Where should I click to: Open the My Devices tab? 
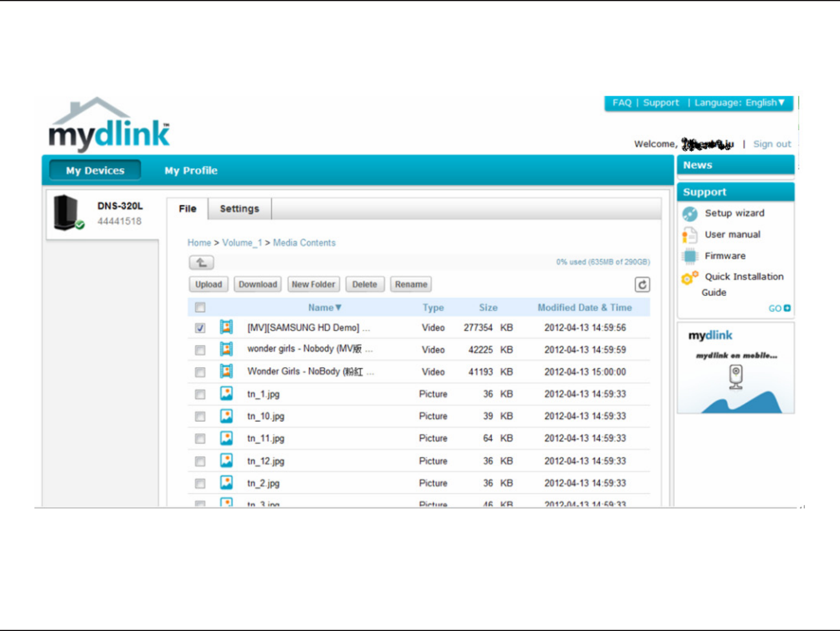point(95,170)
